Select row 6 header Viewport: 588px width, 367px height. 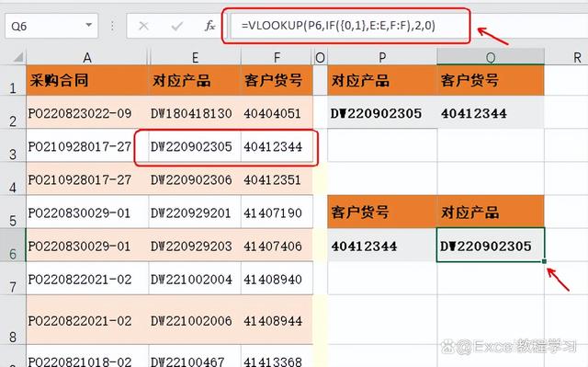point(13,245)
